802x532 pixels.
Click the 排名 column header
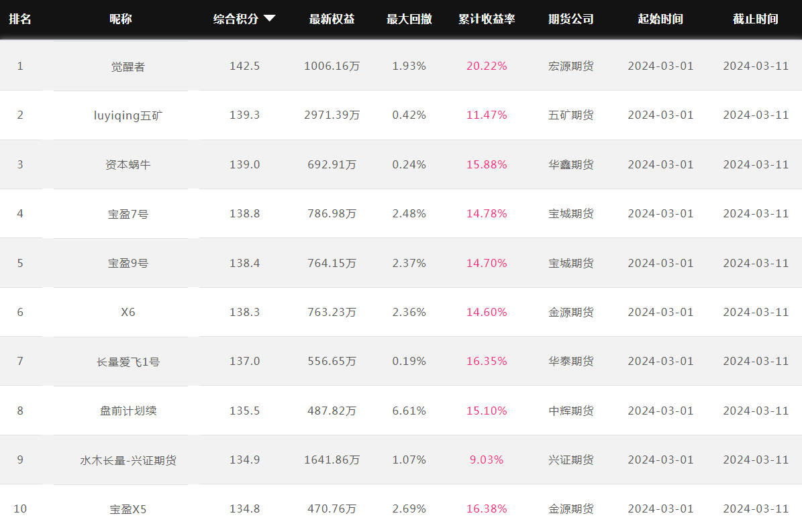coord(20,19)
